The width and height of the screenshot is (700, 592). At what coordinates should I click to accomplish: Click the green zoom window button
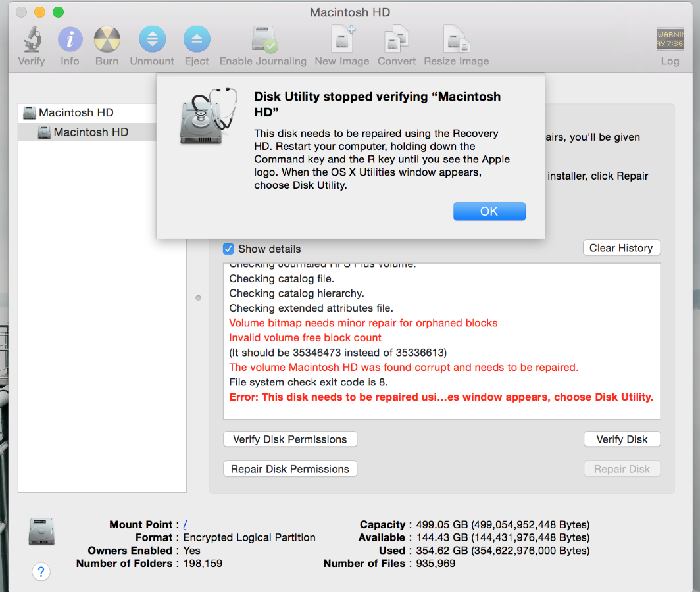(x=58, y=12)
